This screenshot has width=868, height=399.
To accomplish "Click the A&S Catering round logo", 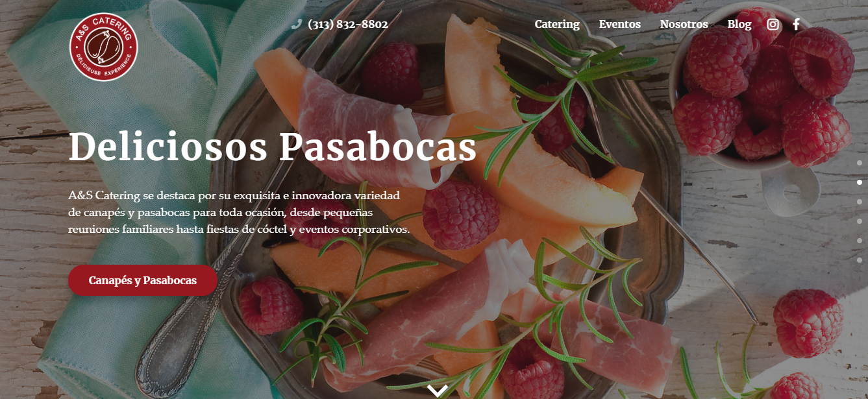I will tap(104, 47).
